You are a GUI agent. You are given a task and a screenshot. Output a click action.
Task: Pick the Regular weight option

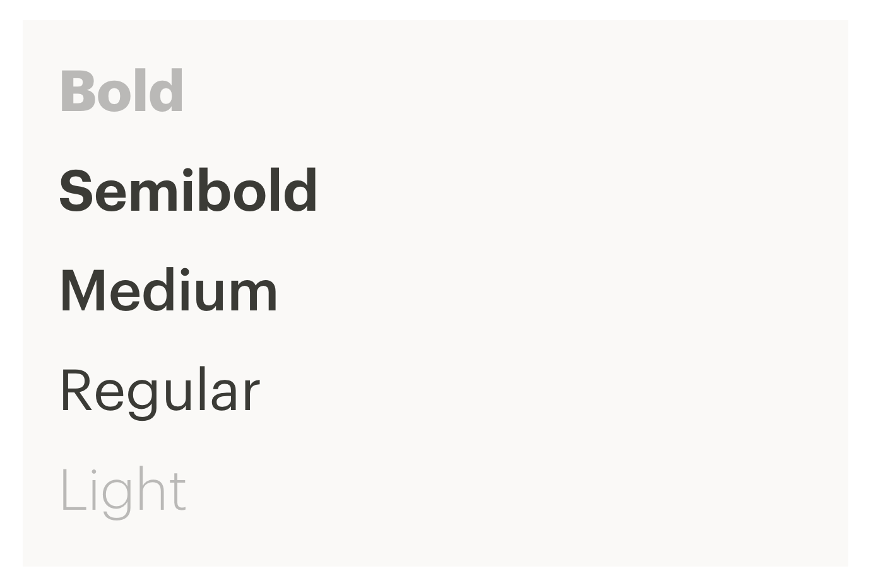tap(160, 392)
